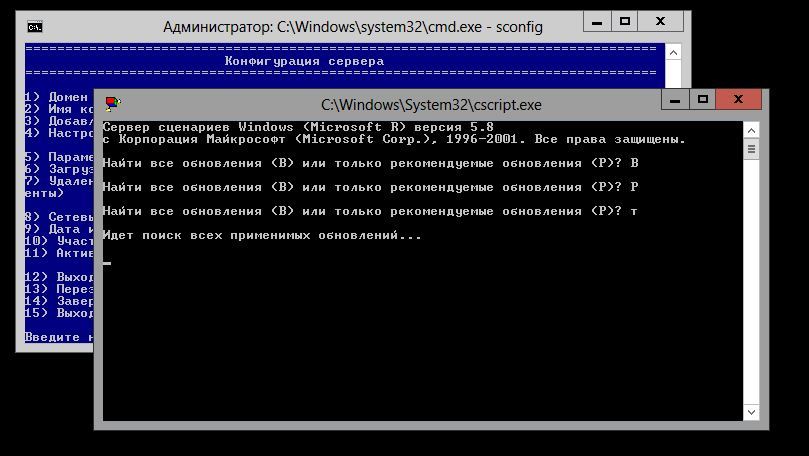Image resolution: width=809 pixels, height=456 pixels.
Task: Close the cscript.exe window
Action: 738,100
